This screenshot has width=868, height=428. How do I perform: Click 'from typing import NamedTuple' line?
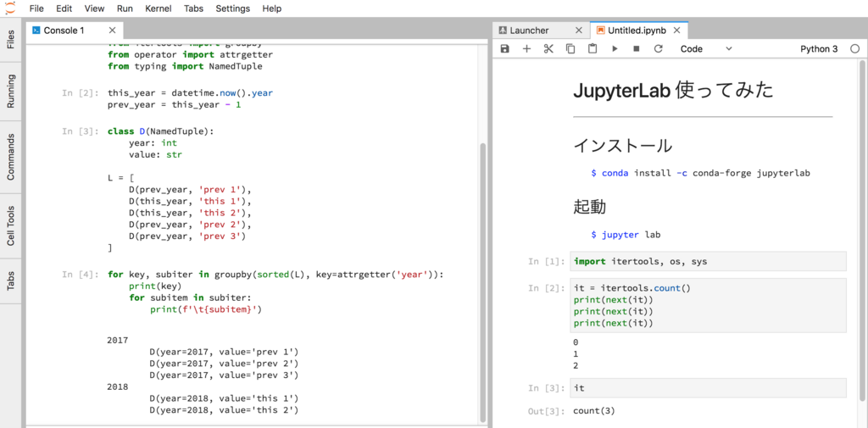185,66
